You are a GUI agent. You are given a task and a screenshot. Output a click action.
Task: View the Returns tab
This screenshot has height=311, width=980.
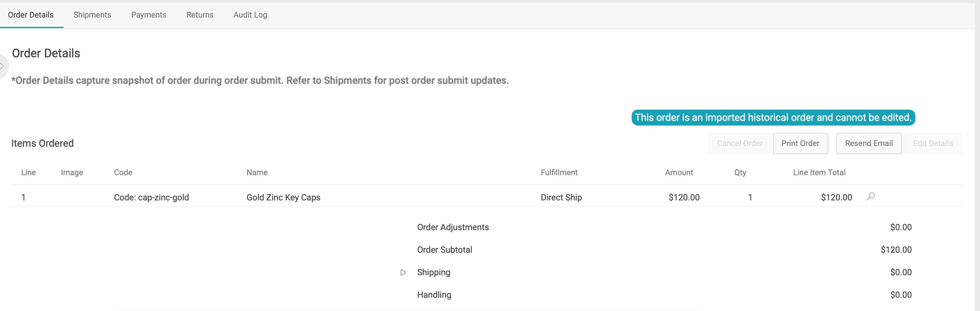[200, 15]
